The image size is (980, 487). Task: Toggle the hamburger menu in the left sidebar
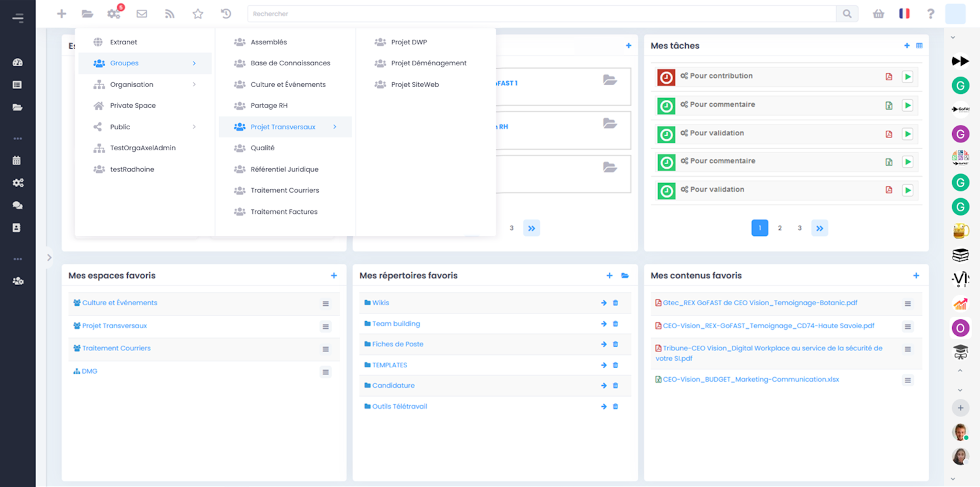(18, 18)
